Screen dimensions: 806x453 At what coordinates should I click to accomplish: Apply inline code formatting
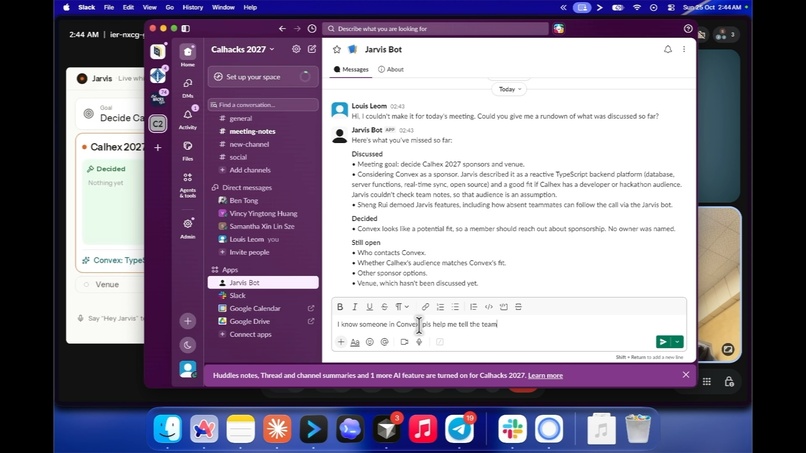tap(488, 306)
